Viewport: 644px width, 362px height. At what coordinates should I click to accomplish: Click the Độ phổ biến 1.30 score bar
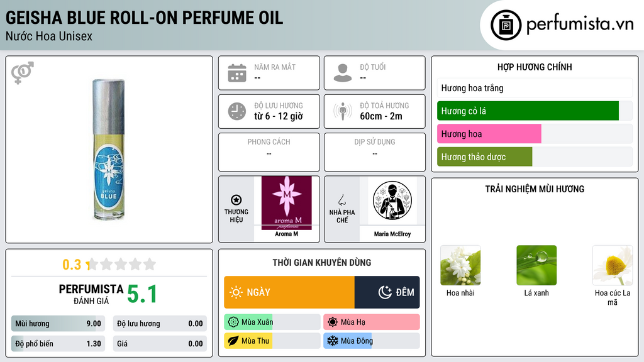tap(58, 344)
